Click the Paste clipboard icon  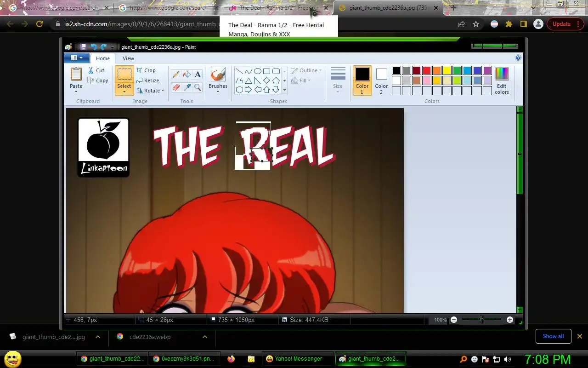(76, 74)
